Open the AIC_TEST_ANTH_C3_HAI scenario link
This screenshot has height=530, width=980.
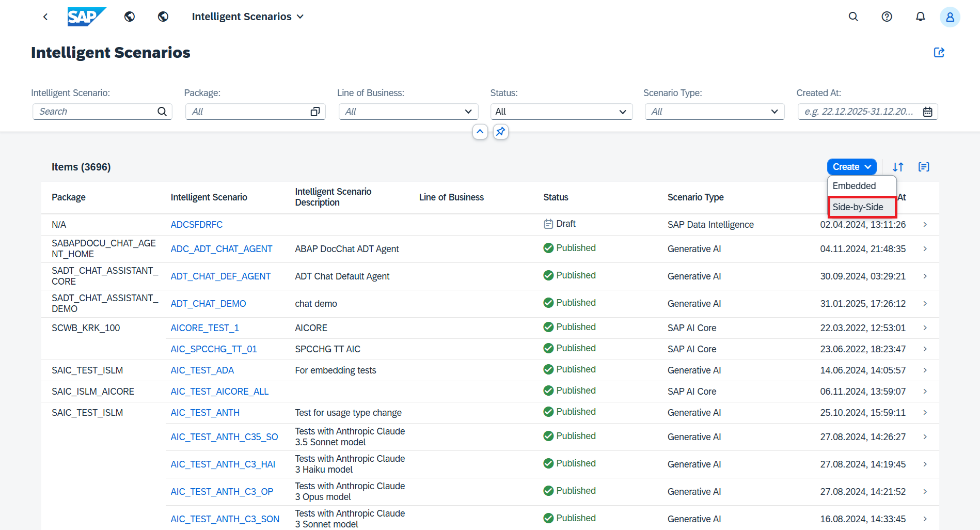(223, 464)
